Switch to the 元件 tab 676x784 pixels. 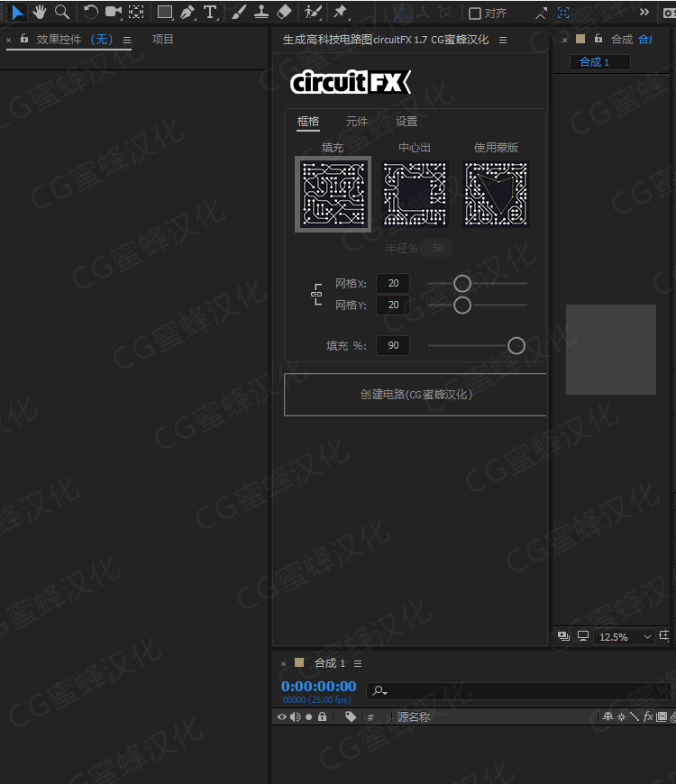tap(357, 122)
